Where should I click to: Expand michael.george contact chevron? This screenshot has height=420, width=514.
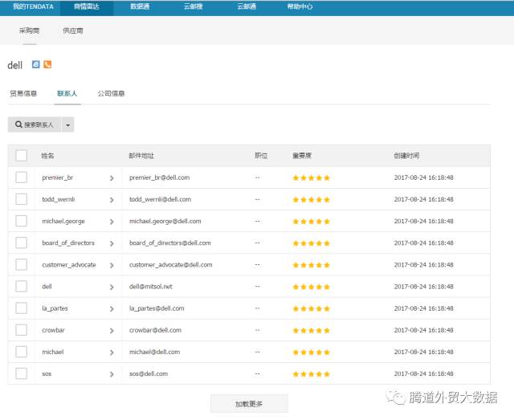point(112,222)
